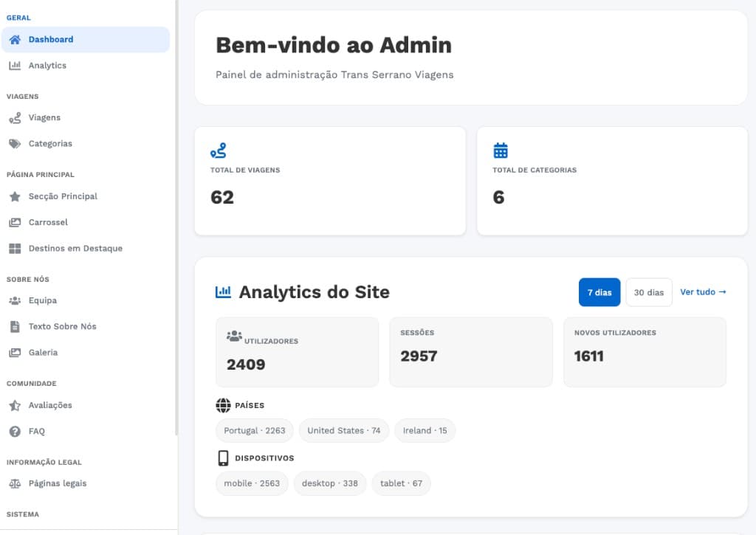Click the Dashboard home icon
Viewport: 756px width, 535px height.
(15, 40)
